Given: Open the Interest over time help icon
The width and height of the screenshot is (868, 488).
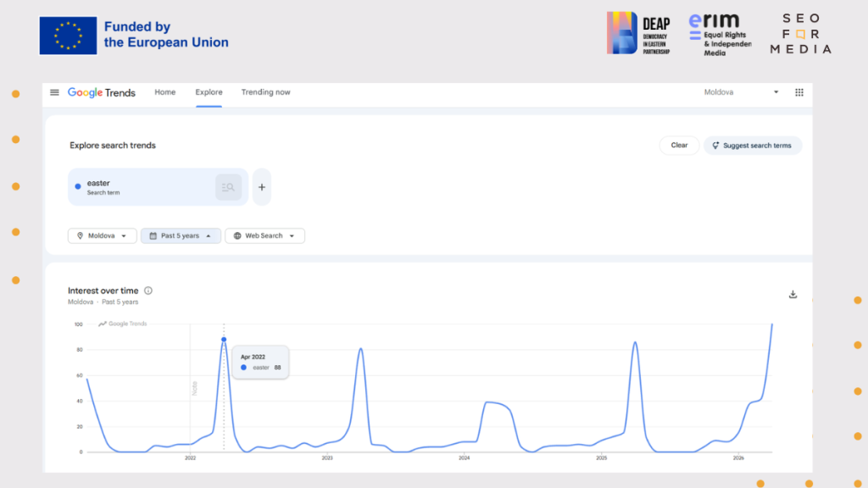Looking at the screenshot, I should click(x=148, y=291).
